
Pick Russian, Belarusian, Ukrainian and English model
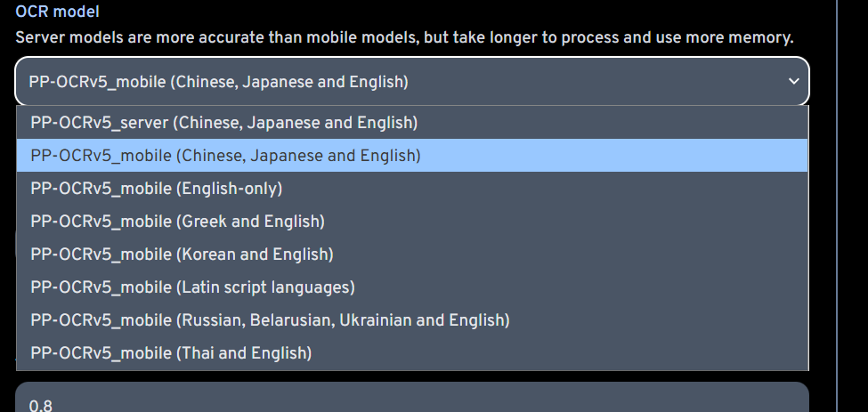pyautogui.click(x=270, y=319)
